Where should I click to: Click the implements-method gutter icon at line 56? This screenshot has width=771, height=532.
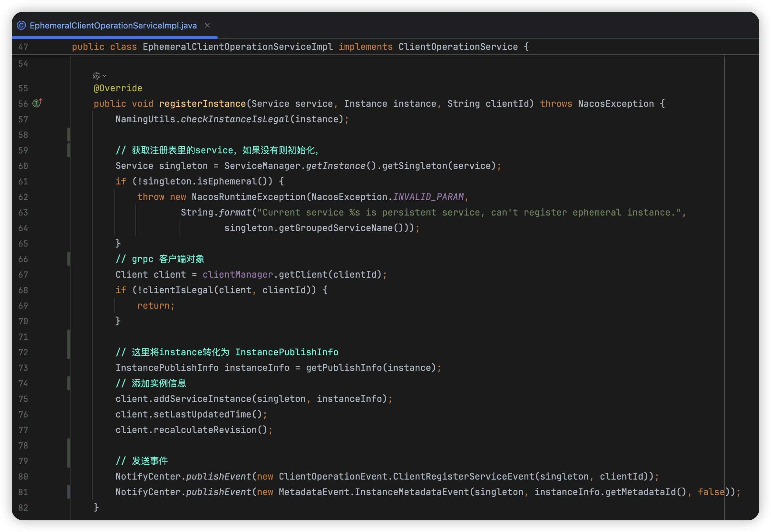(x=37, y=103)
